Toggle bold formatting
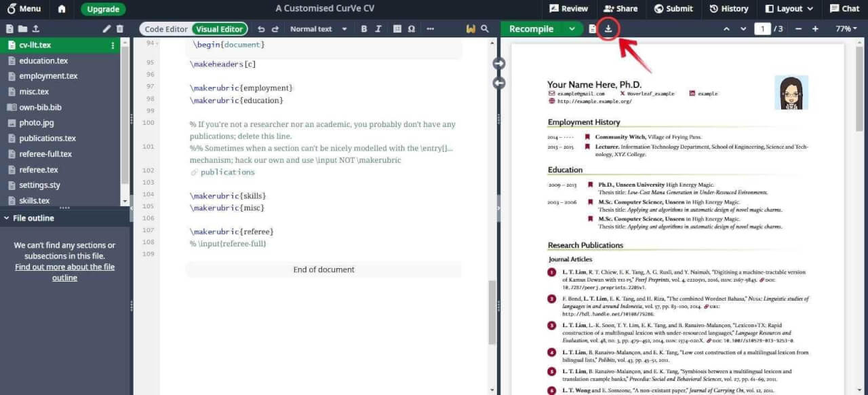 pyautogui.click(x=364, y=29)
